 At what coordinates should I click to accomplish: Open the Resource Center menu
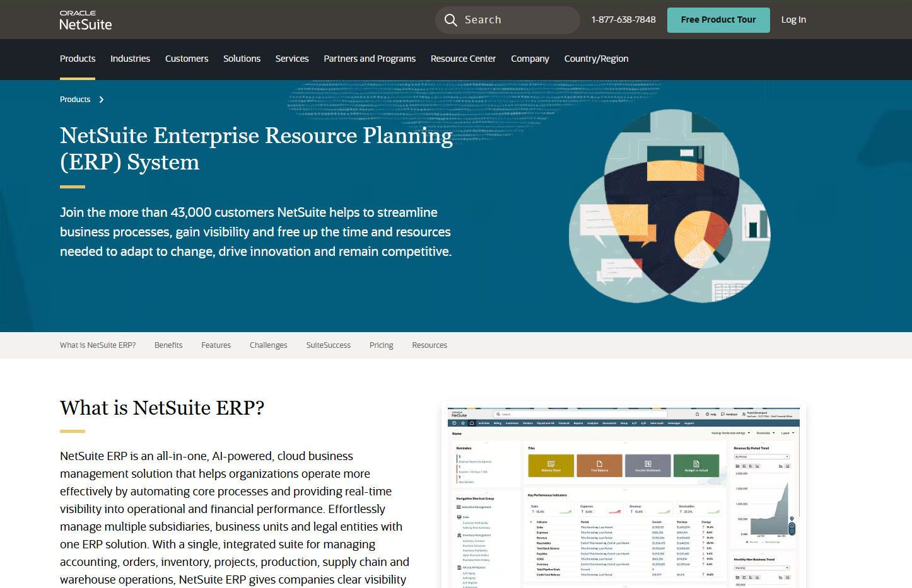point(463,59)
